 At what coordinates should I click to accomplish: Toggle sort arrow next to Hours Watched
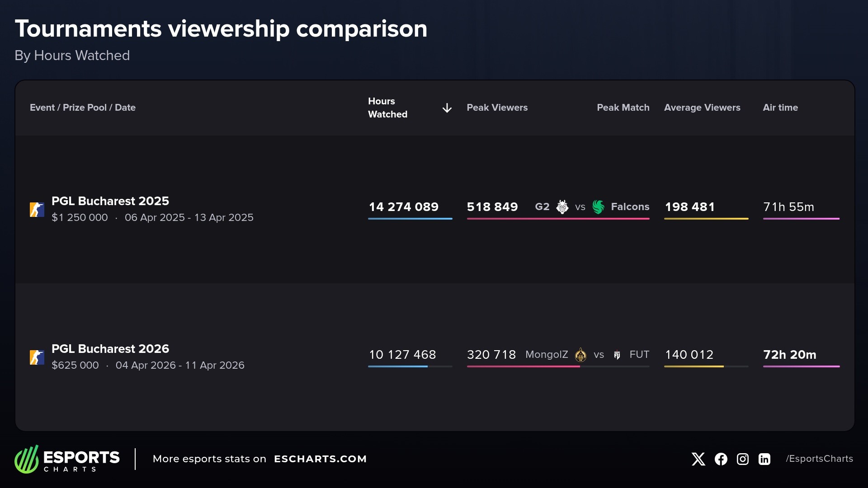pyautogui.click(x=447, y=108)
